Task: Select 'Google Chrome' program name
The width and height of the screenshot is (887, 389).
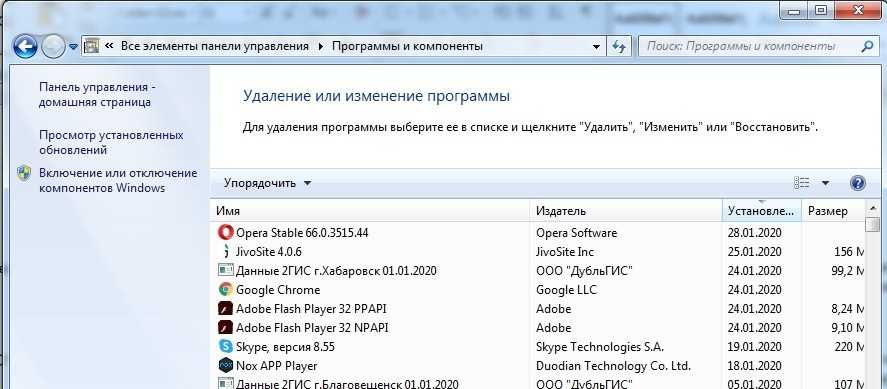Action: (x=278, y=289)
